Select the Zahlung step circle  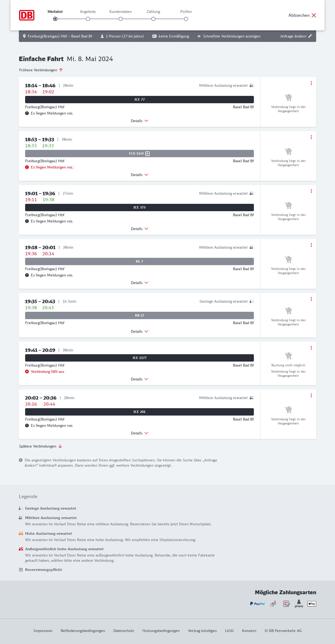(x=153, y=19)
